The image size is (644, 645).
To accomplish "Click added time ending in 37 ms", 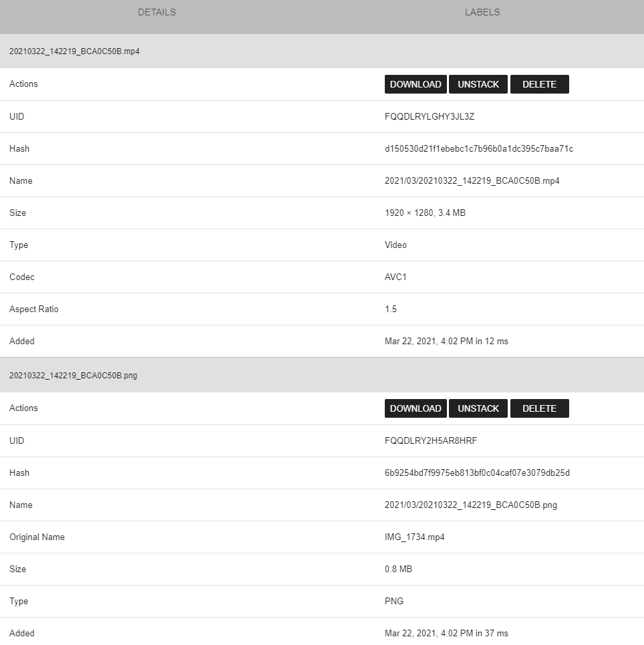I will click(446, 634).
